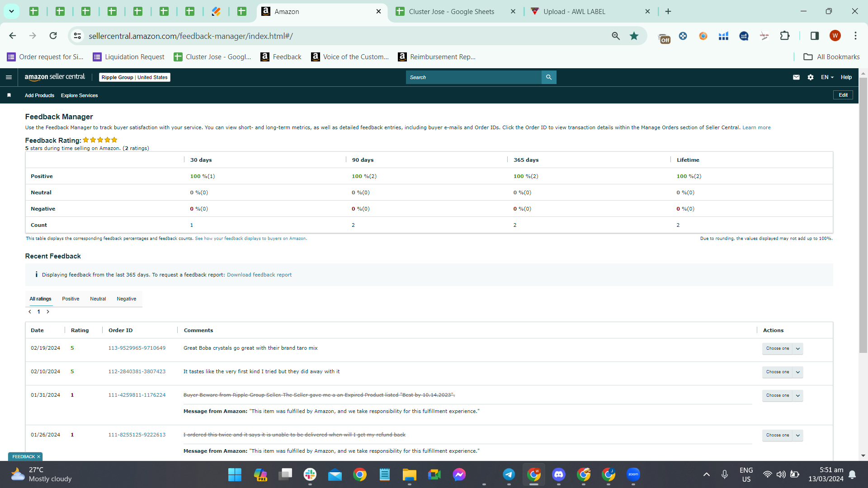Select the Neutral feedback tab

coord(98,299)
